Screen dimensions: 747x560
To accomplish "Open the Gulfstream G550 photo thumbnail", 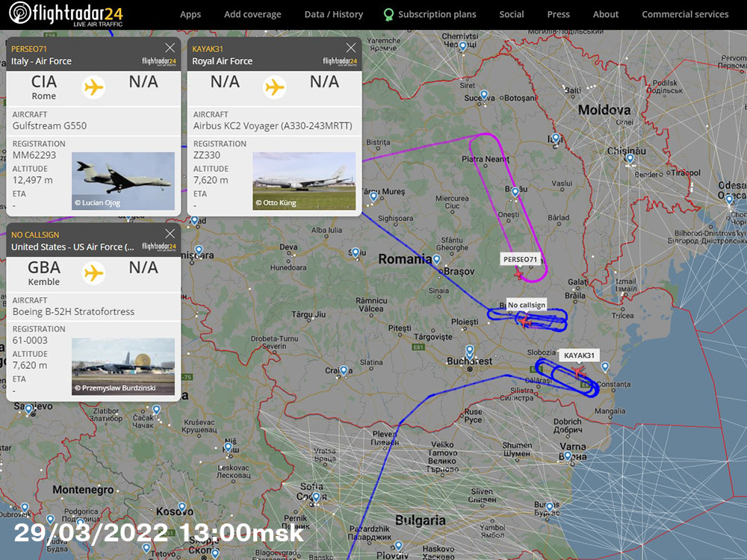I will (x=123, y=181).
